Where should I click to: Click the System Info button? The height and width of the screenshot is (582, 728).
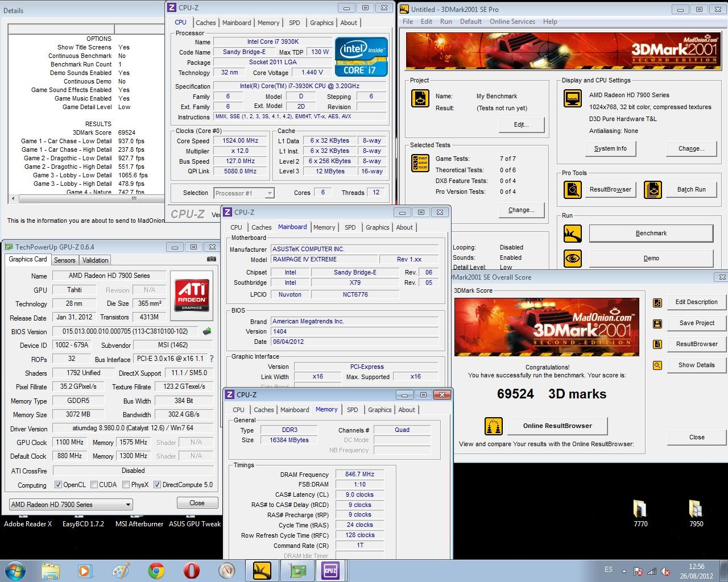[x=610, y=148]
